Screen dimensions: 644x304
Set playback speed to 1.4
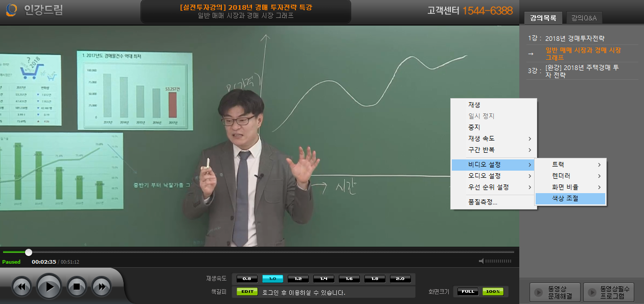[324, 278]
